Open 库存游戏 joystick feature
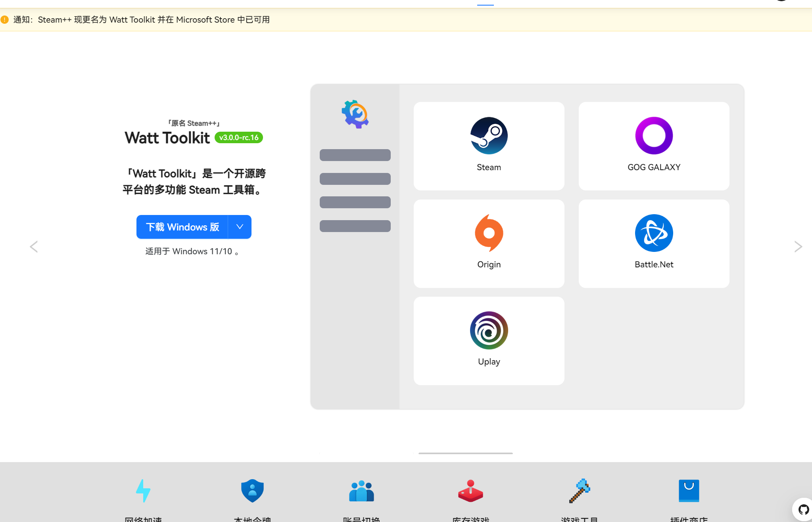The height and width of the screenshot is (522, 812). tap(470, 491)
